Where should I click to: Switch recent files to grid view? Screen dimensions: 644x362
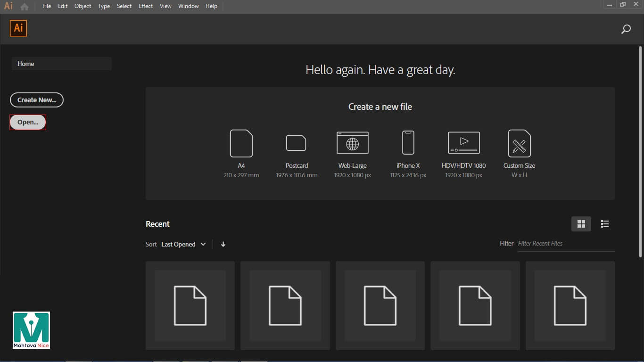pyautogui.click(x=581, y=224)
